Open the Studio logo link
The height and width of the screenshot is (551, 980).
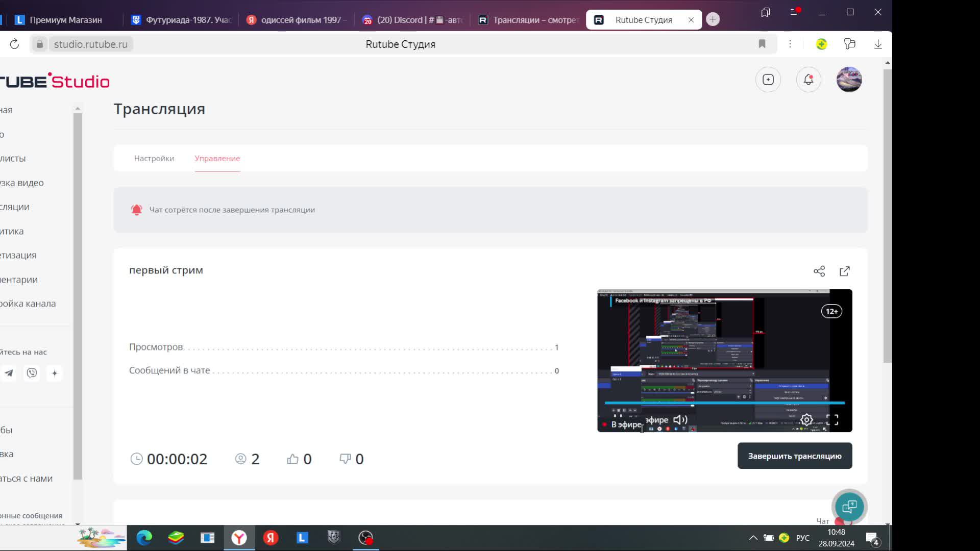[55, 81]
